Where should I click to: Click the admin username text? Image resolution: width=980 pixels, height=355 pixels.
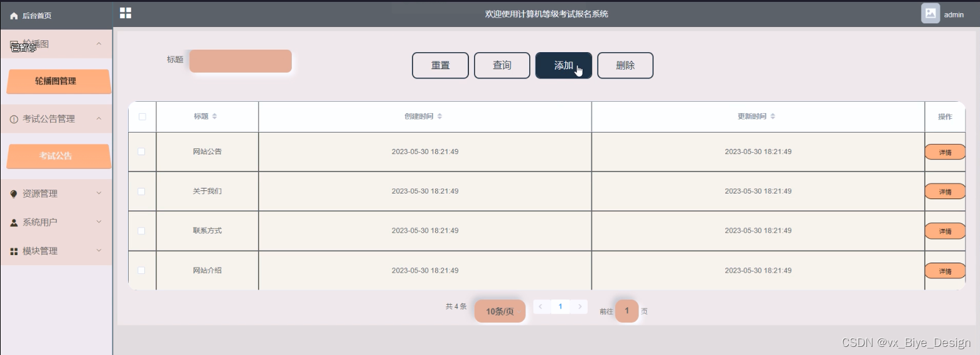point(954,15)
